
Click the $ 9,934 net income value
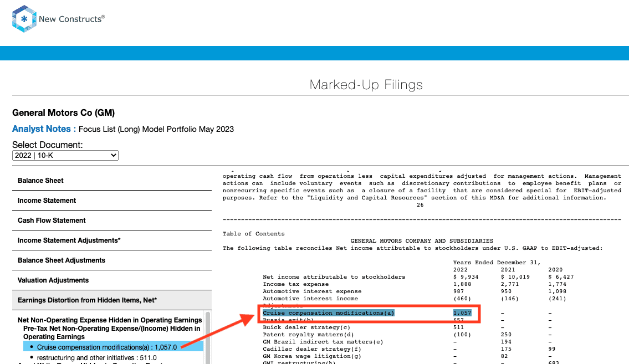[x=466, y=277]
